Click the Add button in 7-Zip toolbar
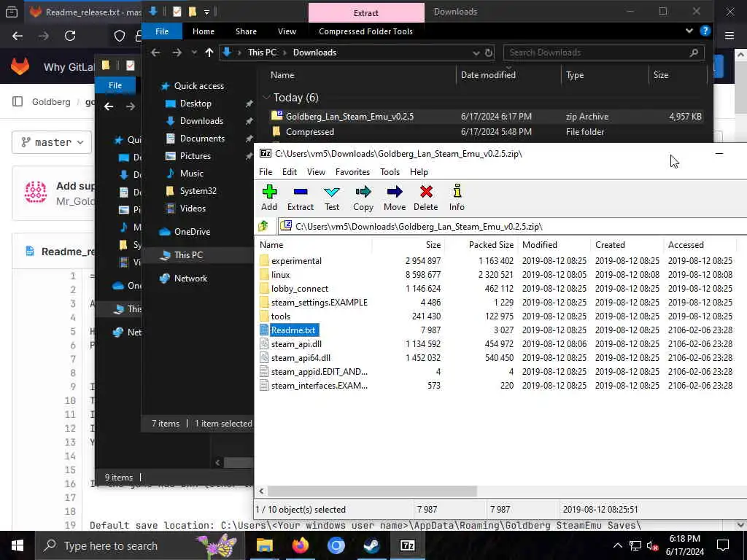 pyautogui.click(x=269, y=198)
